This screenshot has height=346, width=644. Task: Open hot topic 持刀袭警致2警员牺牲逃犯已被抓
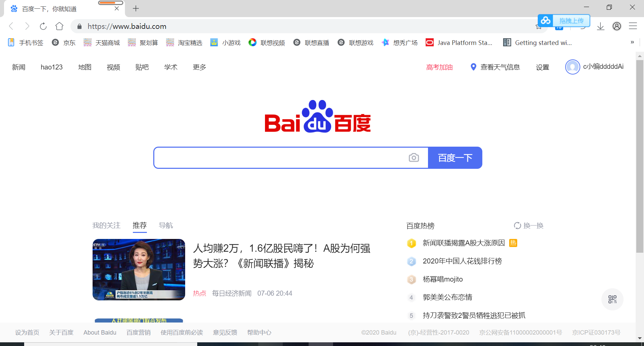[x=474, y=315]
